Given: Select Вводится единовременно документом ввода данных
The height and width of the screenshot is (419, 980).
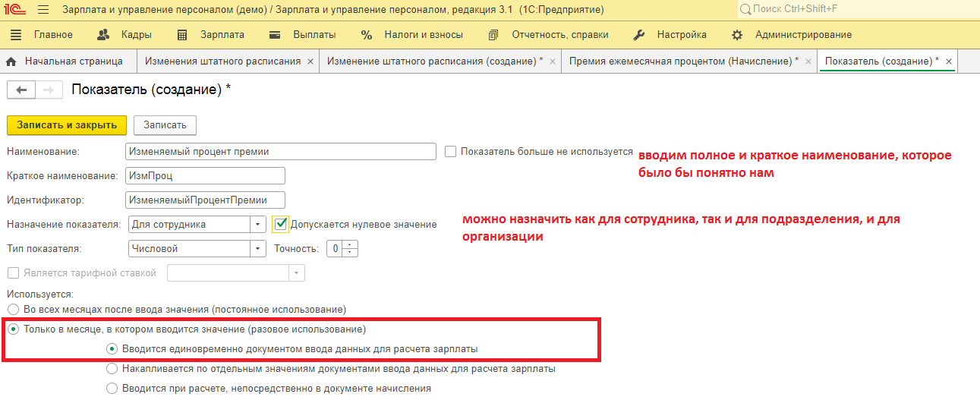Looking at the screenshot, I should click(x=112, y=349).
